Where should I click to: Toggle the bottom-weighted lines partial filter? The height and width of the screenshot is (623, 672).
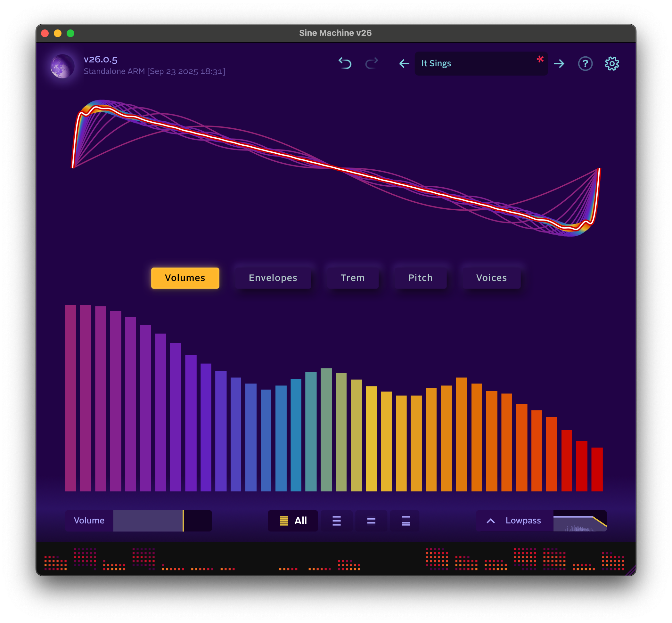pyautogui.click(x=406, y=521)
